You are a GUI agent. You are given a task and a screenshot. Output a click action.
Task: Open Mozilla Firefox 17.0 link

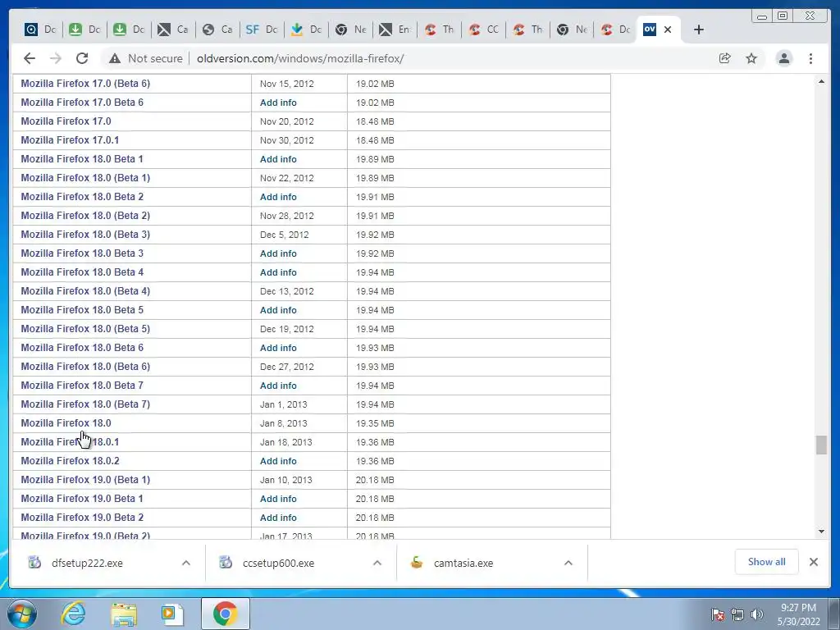(x=66, y=121)
